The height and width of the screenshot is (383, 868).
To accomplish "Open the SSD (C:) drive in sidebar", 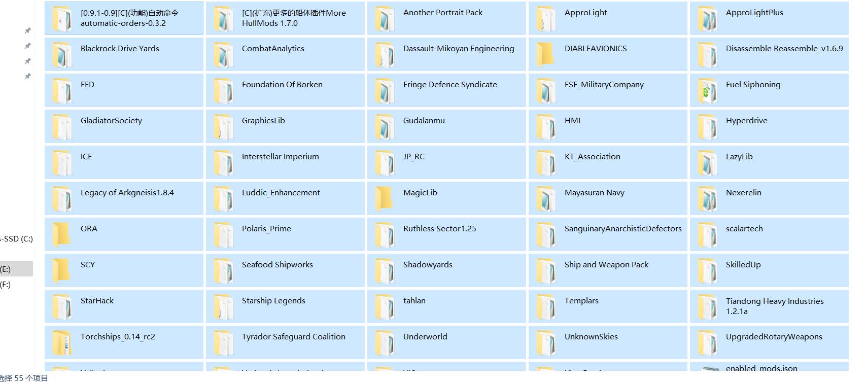I will click(16, 238).
